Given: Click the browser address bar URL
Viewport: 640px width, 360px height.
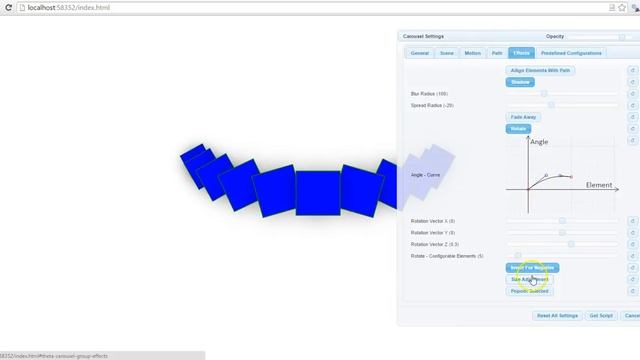Looking at the screenshot, I should pos(69,7).
